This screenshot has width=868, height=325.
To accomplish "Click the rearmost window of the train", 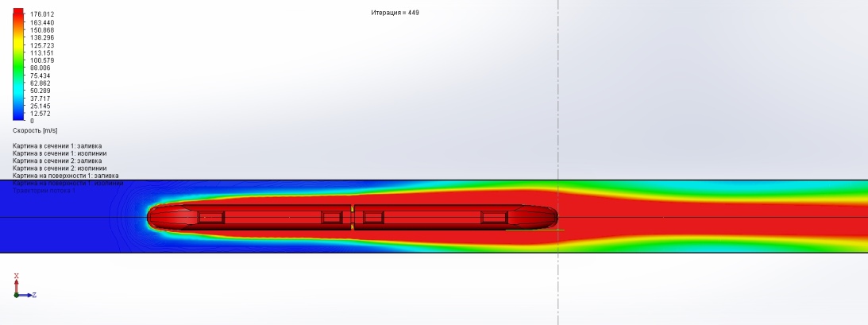I will [493, 217].
